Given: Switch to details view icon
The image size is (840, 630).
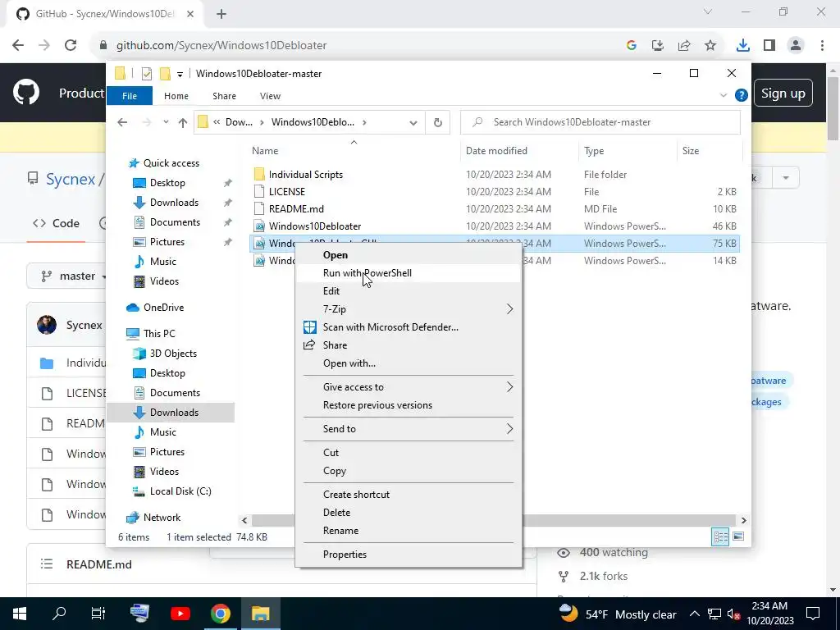Looking at the screenshot, I should [720, 536].
